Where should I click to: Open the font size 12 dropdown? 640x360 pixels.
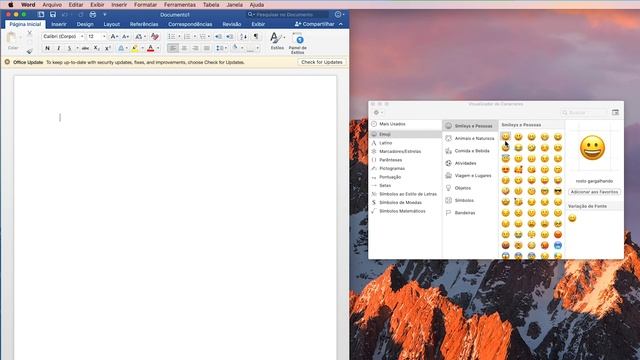click(104, 36)
